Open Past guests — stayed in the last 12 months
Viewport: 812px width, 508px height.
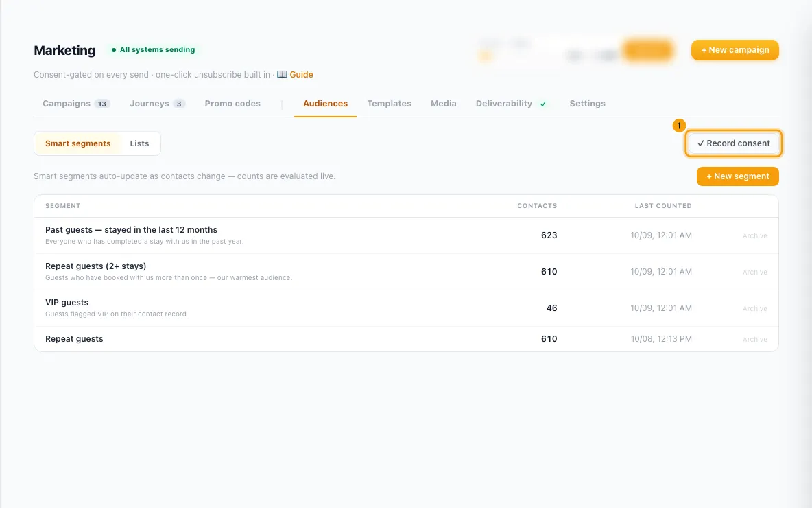131,230
